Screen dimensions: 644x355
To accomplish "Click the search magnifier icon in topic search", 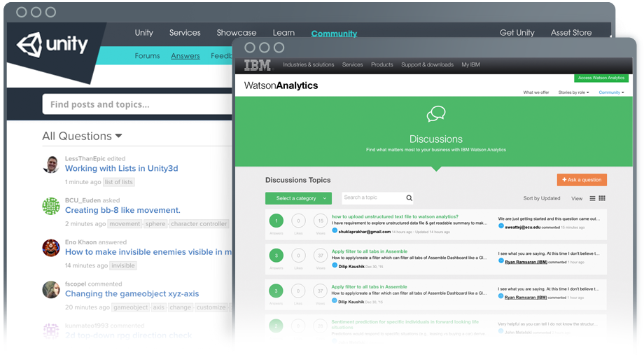I will point(409,198).
